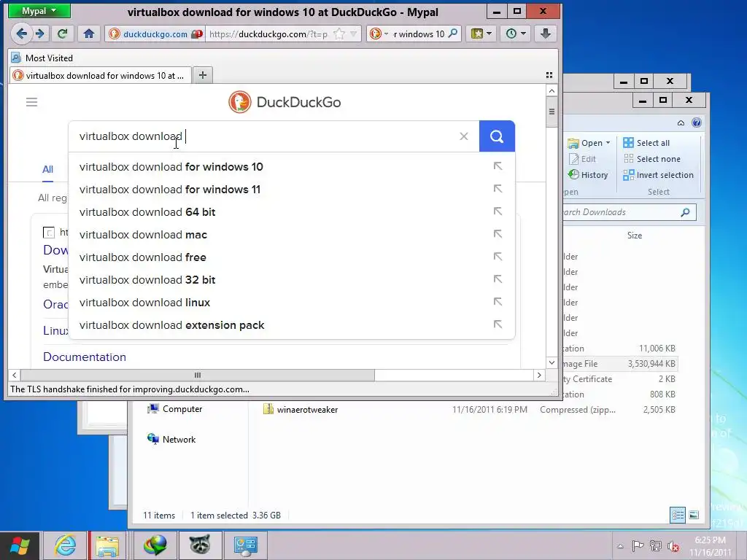747x560 pixels.
Task: Click the browser vertical scrollbar thumb
Action: click(551, 112)
